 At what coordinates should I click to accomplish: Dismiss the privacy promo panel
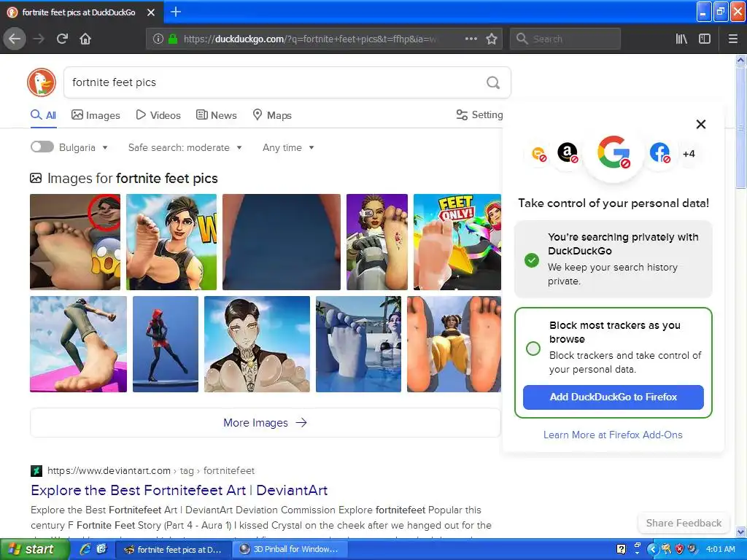pos(701,124)
